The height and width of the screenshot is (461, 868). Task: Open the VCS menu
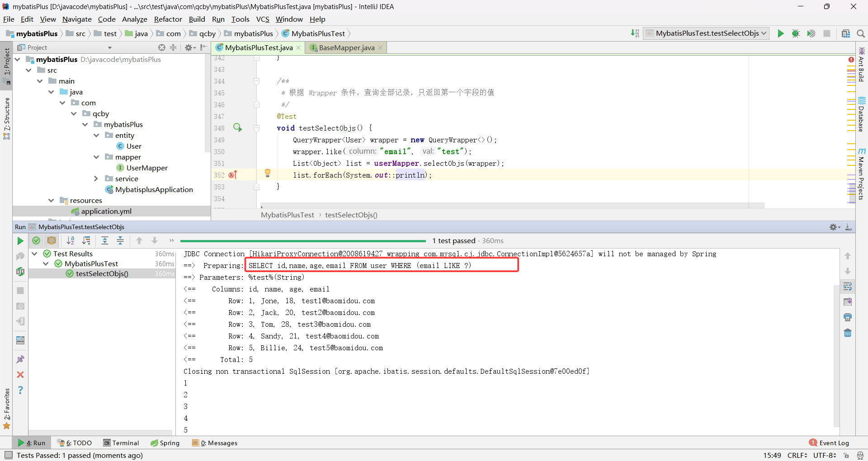[x=263, y=19]
